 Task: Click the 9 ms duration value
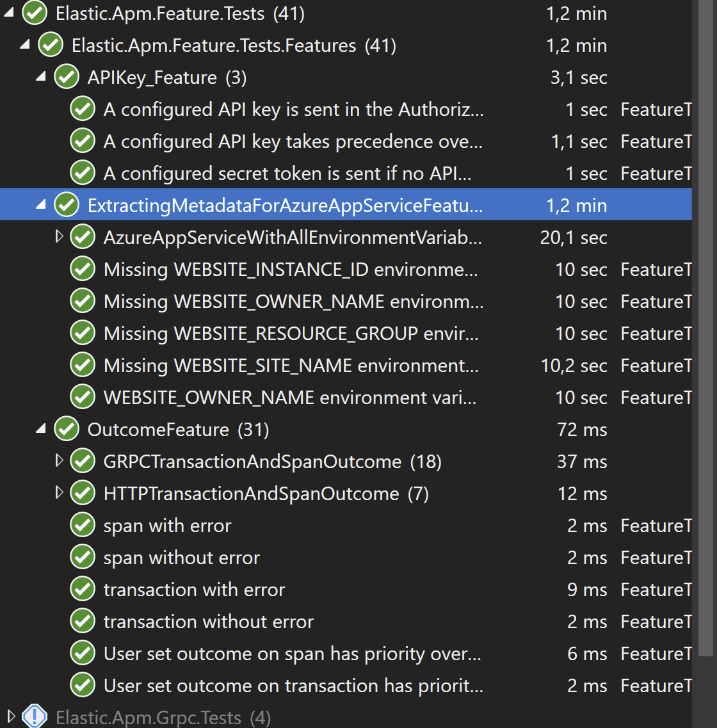[587, 590]
